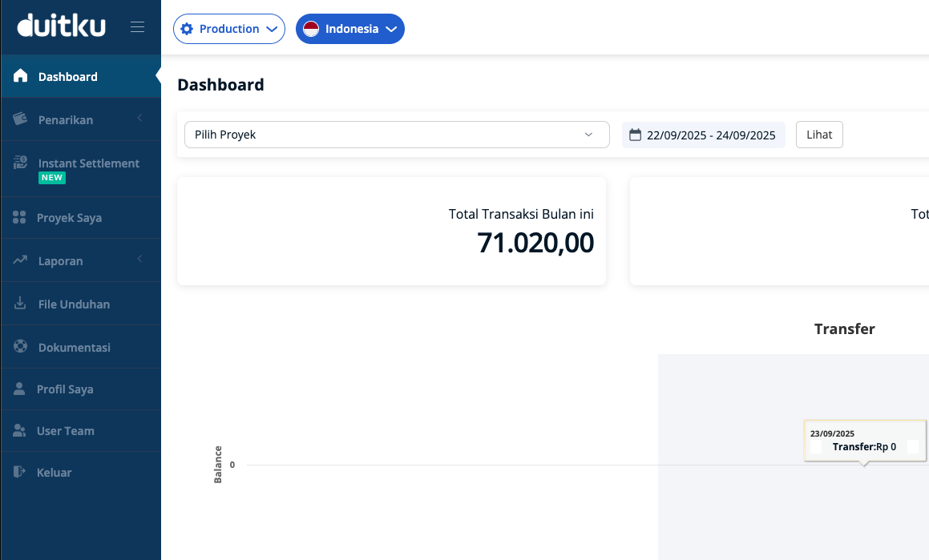Expand the Laporan submenu chevron
This screenshot has height=560, width=929.
(x=139, y=259)
